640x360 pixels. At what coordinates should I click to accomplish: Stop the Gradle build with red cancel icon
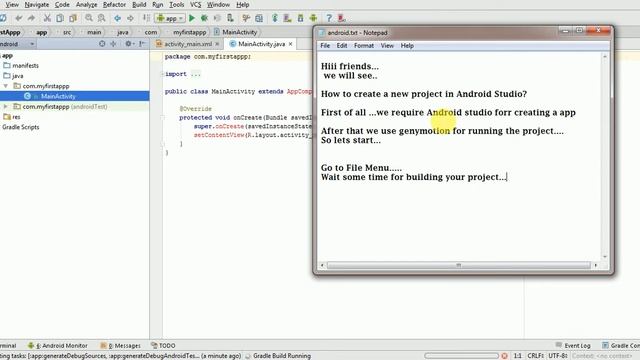coord(504,356)
